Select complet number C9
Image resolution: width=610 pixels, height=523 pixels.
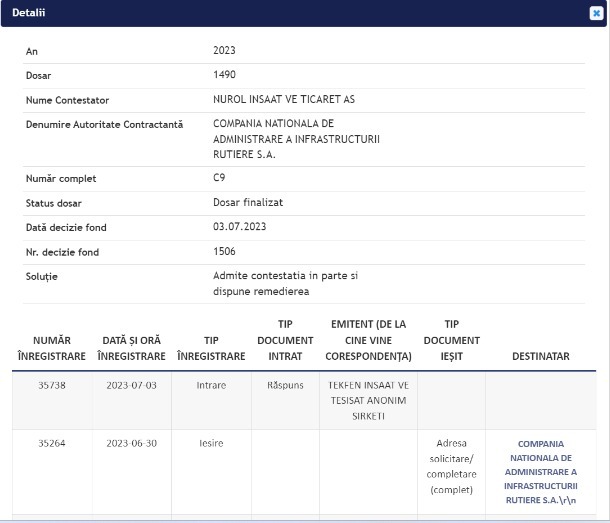219,177
